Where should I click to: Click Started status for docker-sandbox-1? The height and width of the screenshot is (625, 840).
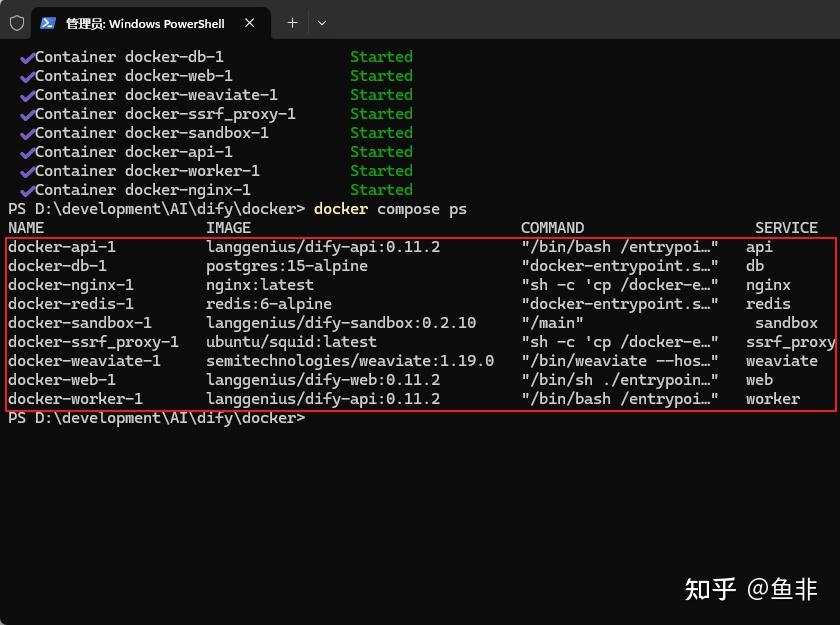381,133
